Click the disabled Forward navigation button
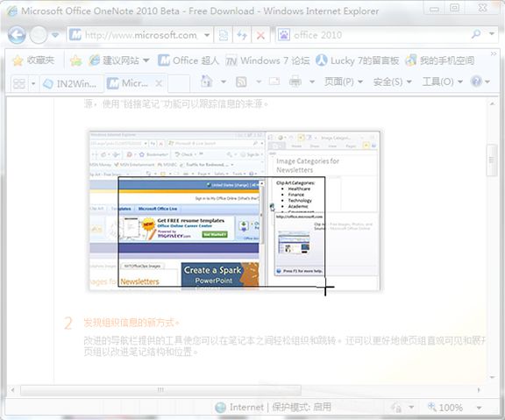Screen dimensions: 505x420 tap(39, 35)
